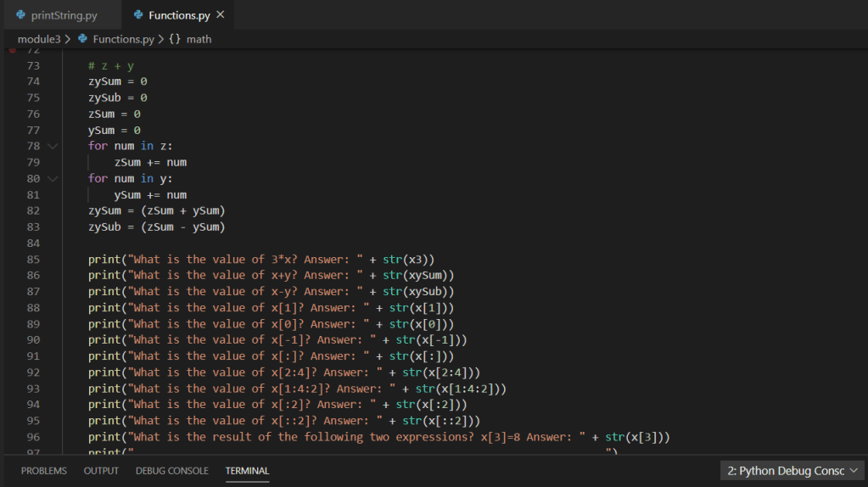
Task: Open the DEBUG CONSOLE panel
Action: [171, 471]
